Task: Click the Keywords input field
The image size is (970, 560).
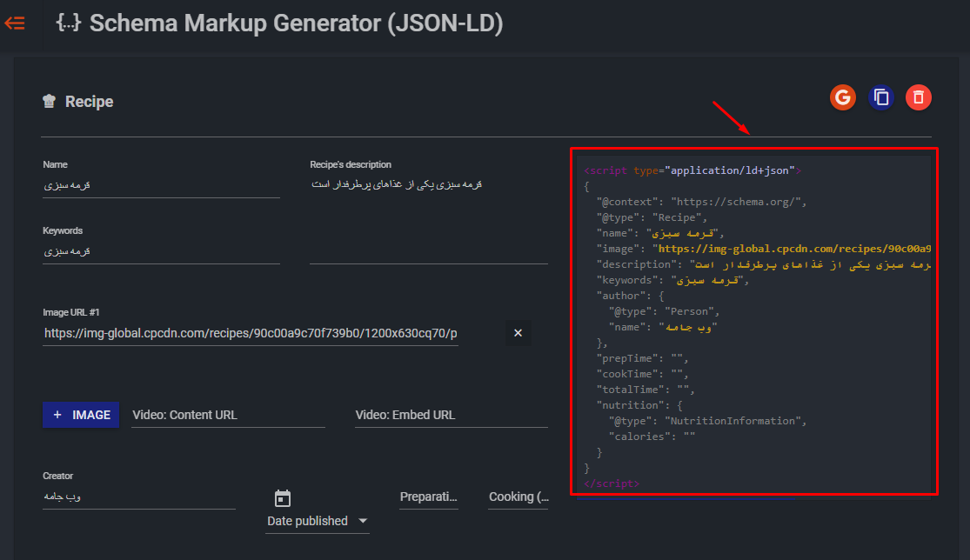Action: pos(162,251)
